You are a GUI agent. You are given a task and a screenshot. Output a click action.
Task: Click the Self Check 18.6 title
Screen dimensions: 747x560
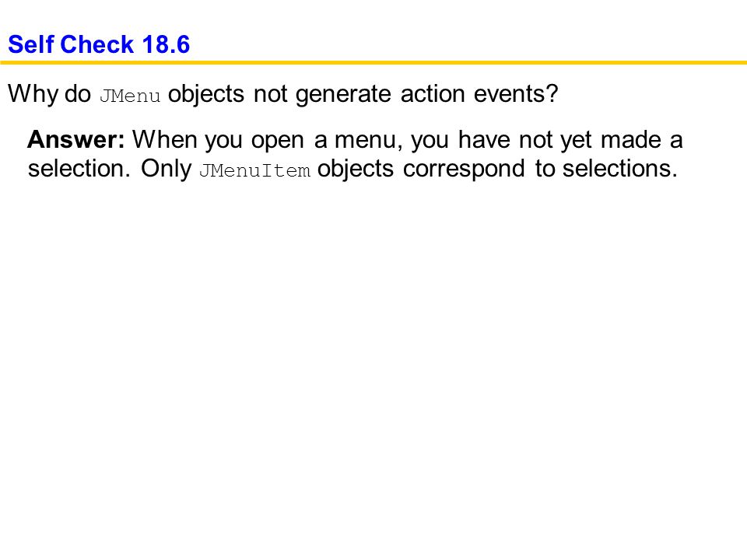click(x=99, y=44)
